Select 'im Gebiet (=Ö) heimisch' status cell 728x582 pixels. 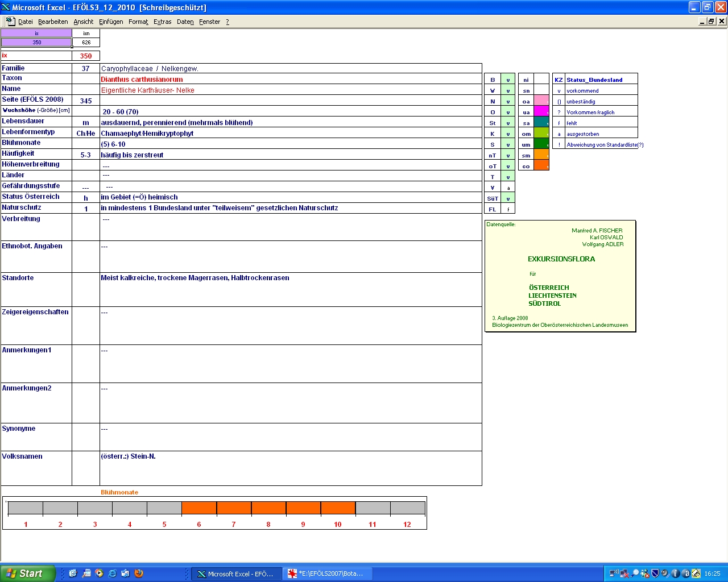tap(291, 197)
